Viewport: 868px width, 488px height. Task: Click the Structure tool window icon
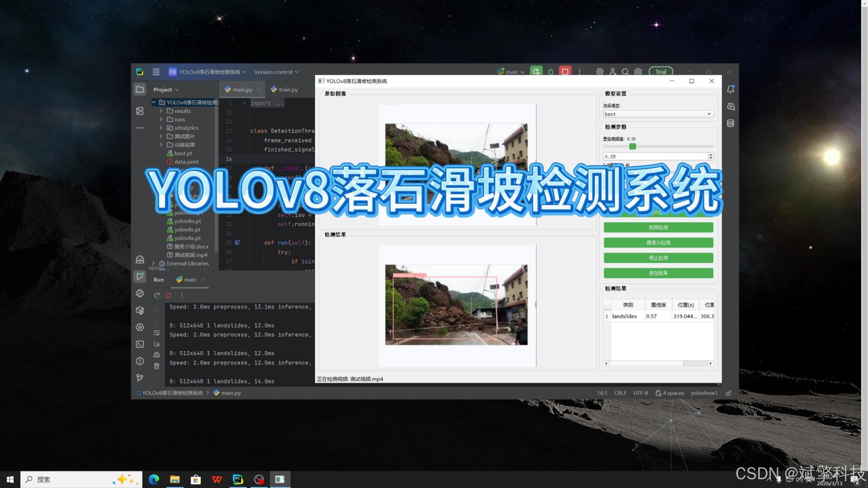140,111
